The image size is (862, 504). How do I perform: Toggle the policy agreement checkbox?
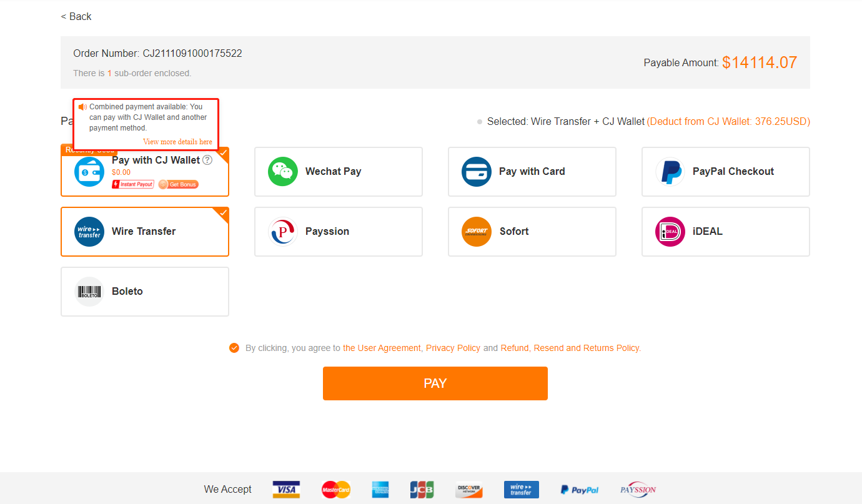point(234,348)
